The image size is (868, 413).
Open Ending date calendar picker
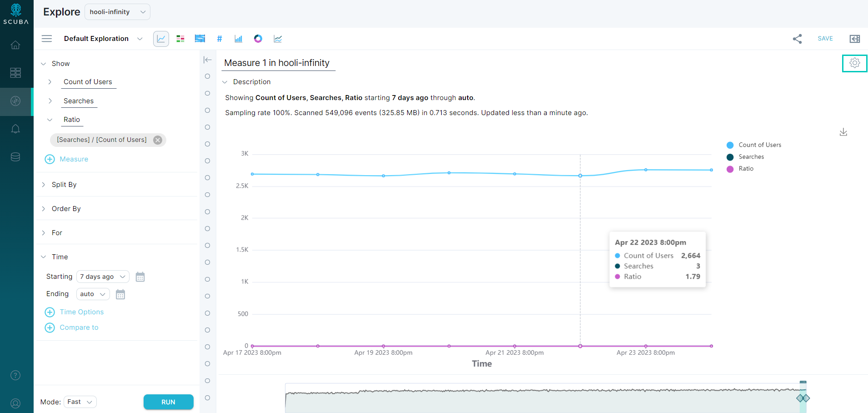pyautogui.click(x=120, y=294)
